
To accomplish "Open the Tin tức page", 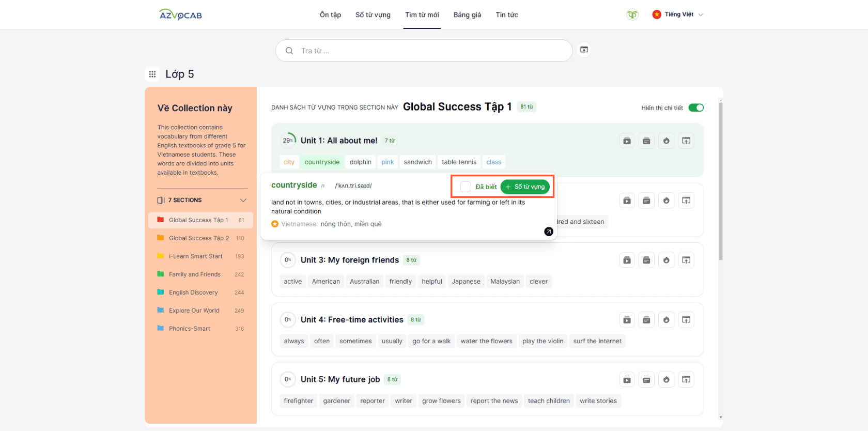I will [507, 14].
